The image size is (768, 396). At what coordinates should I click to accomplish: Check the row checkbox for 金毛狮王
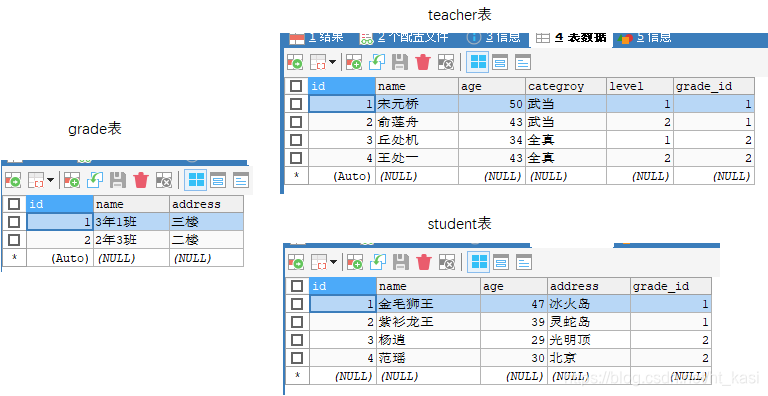point(297,304)
